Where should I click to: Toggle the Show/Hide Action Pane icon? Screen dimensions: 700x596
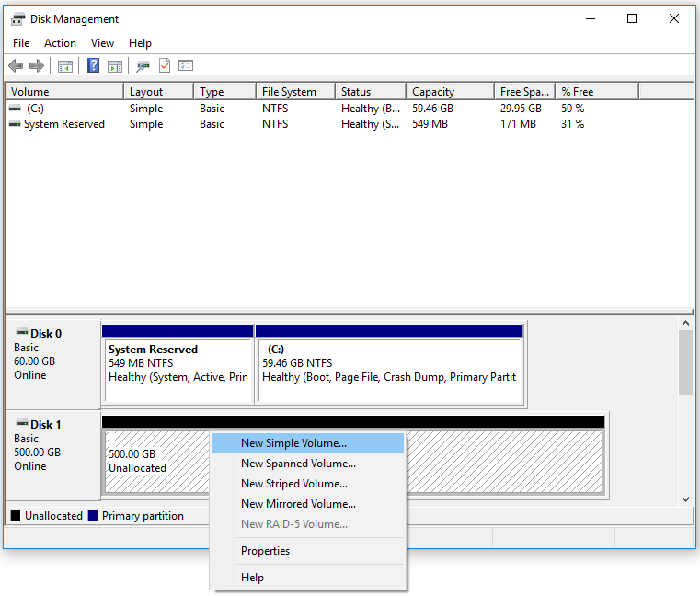coord(115,66)
